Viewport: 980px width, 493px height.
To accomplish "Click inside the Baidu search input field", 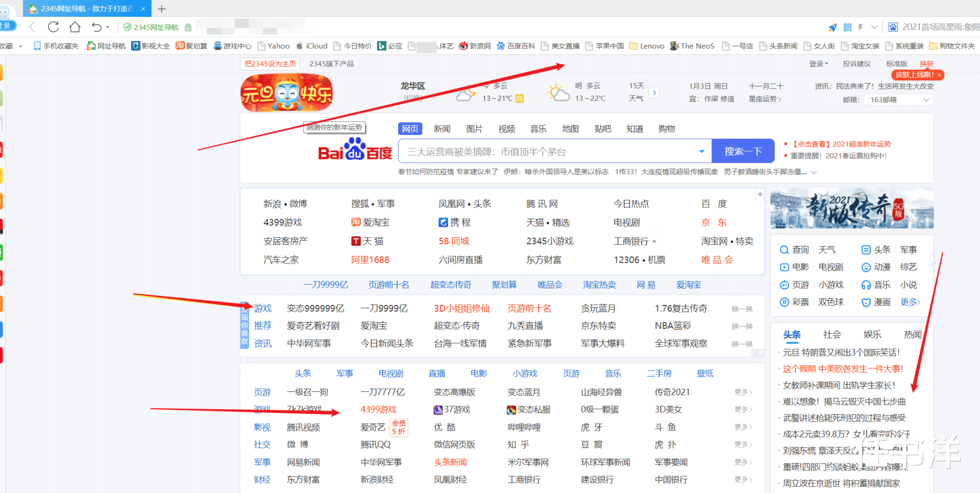I will tap(536, 151).
